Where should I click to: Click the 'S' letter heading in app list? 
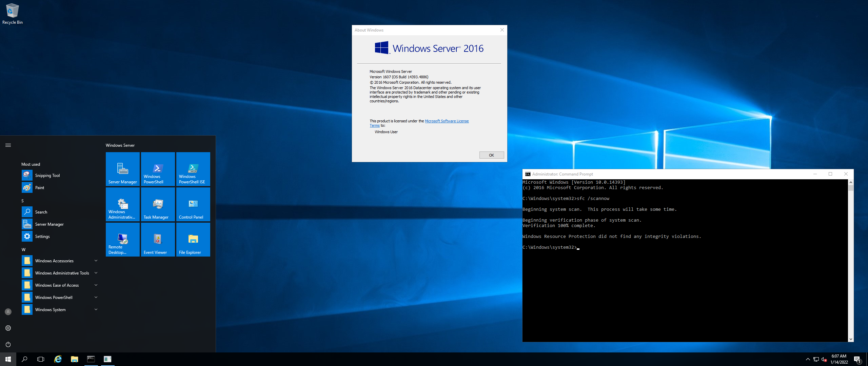click(22, 201)
